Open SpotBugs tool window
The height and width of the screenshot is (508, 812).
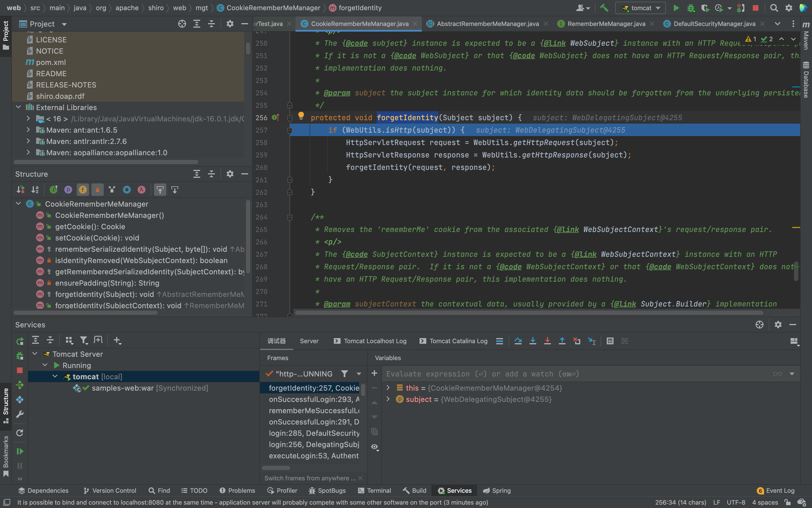click(x=327, y=491)
